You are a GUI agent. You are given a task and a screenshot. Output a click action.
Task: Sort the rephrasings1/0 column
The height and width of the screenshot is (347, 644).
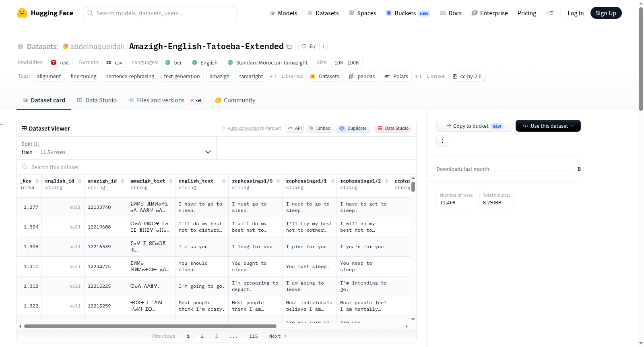[x=278, y=181]
